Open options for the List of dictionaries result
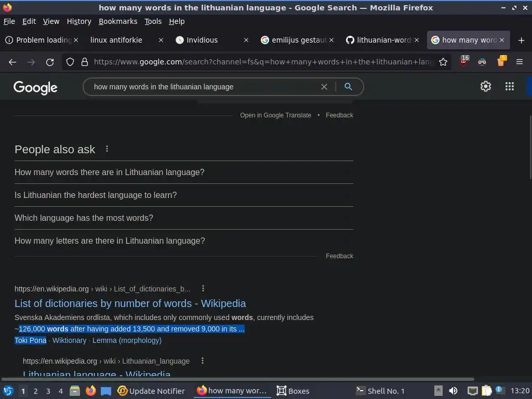Image resolution: width=532 pixels, height=399 pixels. pyautogui.click(x=203, y=288)
